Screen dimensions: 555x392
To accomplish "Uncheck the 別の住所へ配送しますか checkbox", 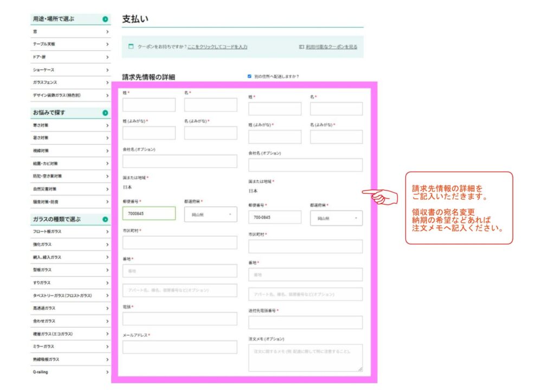I will point(249,76).
